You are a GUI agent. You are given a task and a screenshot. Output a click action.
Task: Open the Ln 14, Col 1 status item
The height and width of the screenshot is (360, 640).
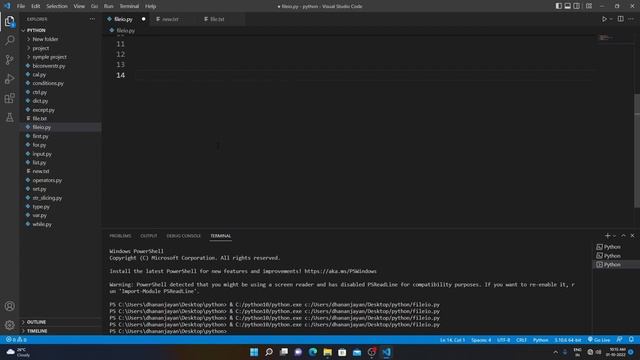coord(452,340)
